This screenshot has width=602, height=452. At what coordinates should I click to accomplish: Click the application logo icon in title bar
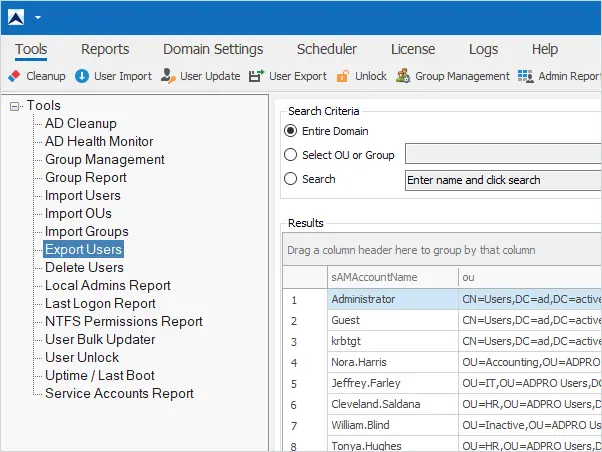coord(16,17)
